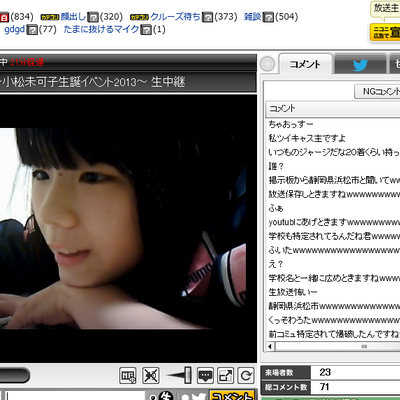Viewport: 400px width, 400px height.
Task: Click the 顔出し tag link
Action: pyautogui.click(x=73, y=17)
